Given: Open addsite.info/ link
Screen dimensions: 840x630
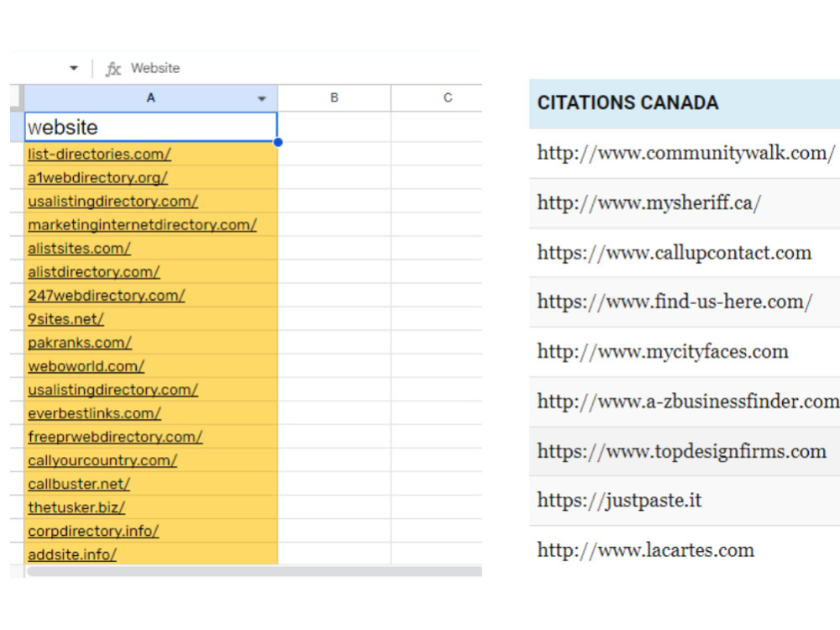Looking at the screenshot, I should 71,554.
